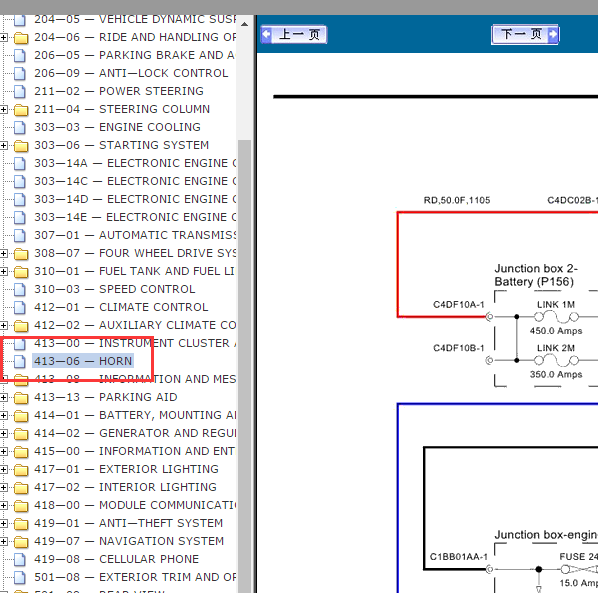
Task: Expand the 204-06 Ride and Handling folder
Action: pyautogui.click(x=3, y=37)
